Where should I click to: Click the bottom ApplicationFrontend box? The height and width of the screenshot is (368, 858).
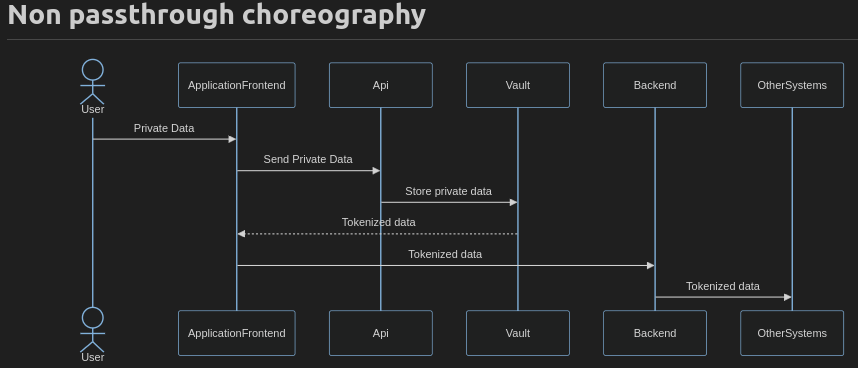pos(236,333)
